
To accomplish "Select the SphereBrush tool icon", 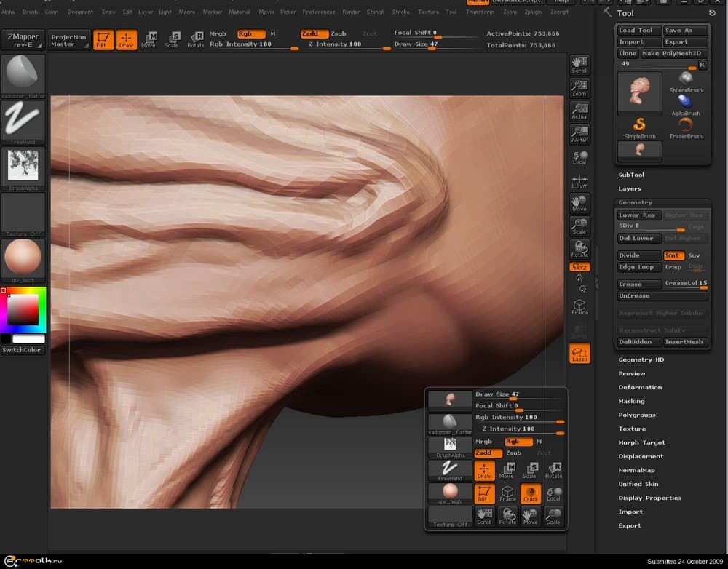I will (x=685, y=79).
